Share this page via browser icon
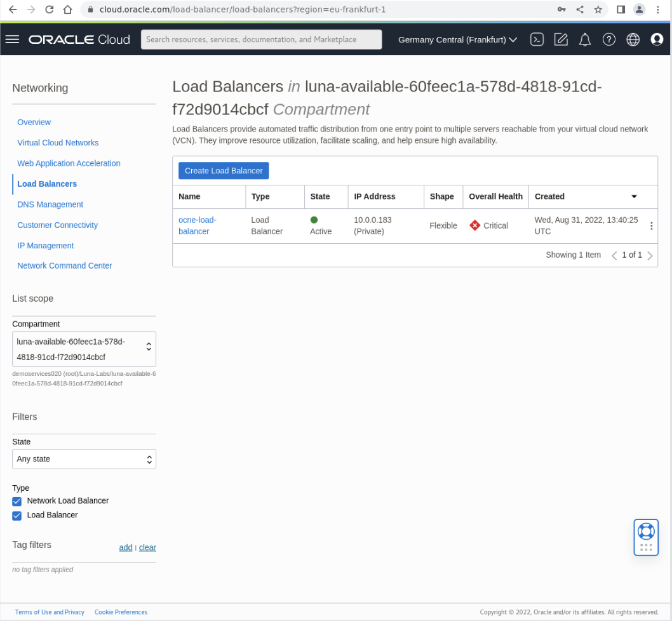 tap(579, 10)
